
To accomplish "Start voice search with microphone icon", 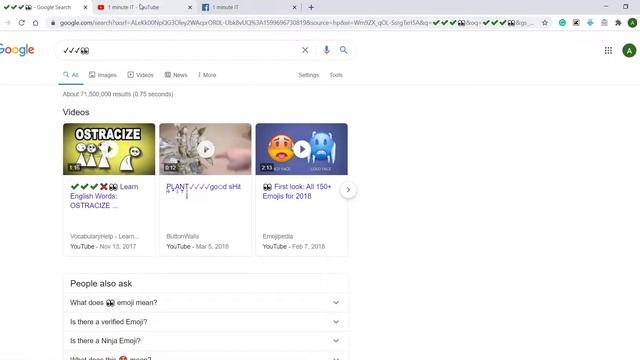I will [x=326, y=50].
